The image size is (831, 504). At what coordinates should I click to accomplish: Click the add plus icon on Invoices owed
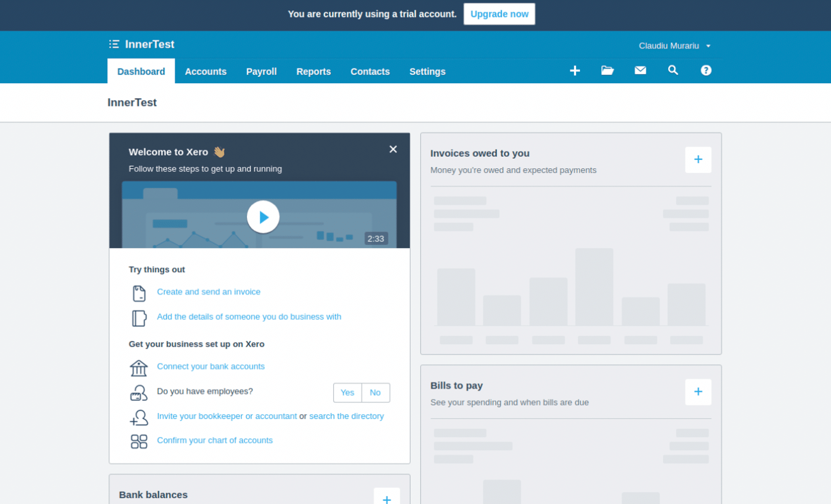pos(698,159)
